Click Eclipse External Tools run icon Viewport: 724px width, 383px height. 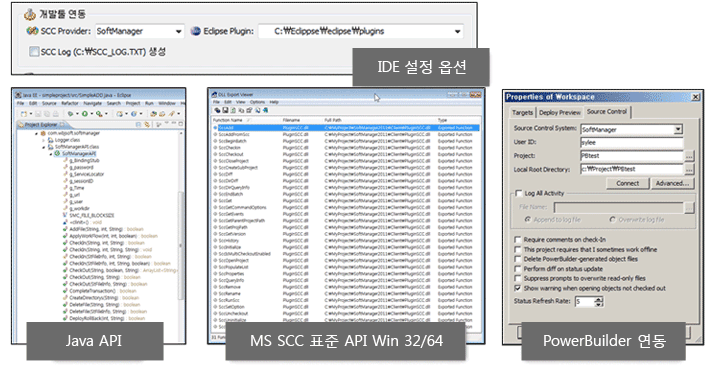coord(99,114)
